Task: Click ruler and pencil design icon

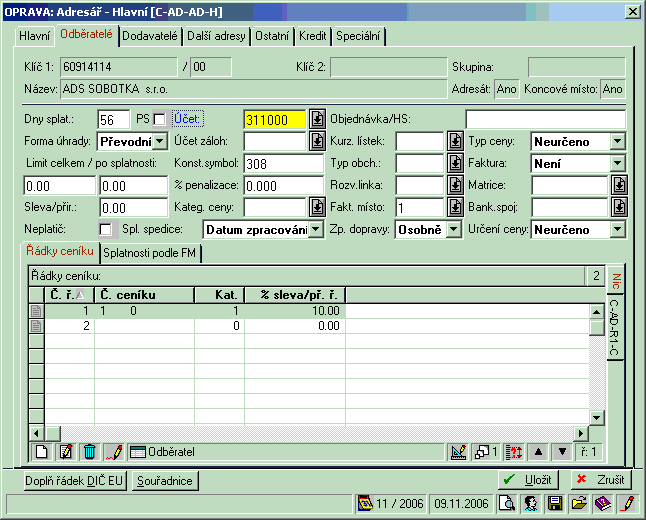Action: point(458,452)
